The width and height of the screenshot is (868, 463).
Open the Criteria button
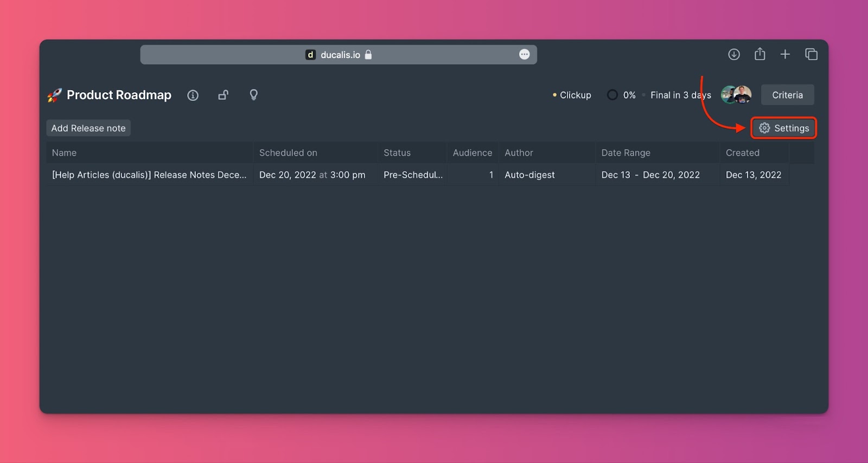click(x=787, y=95)
